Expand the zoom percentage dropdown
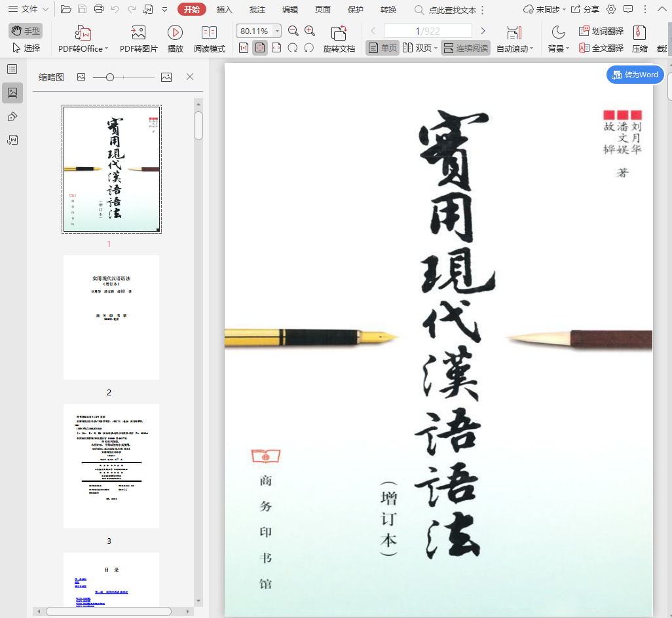 click(x=278, y=31)
